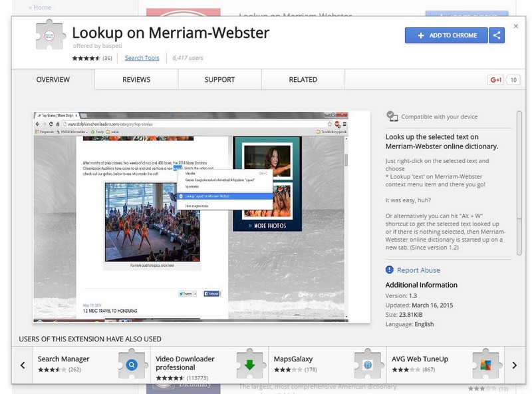Click the MapsGalaxy globe icon
The image size is (532, 394).
(x=368, y=365)
